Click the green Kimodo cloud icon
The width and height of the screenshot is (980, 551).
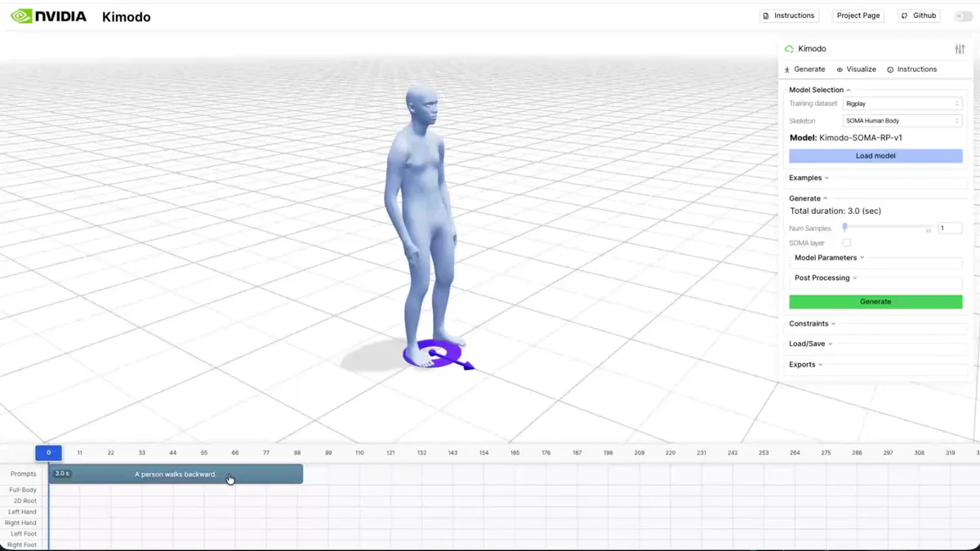pos(789,49)
